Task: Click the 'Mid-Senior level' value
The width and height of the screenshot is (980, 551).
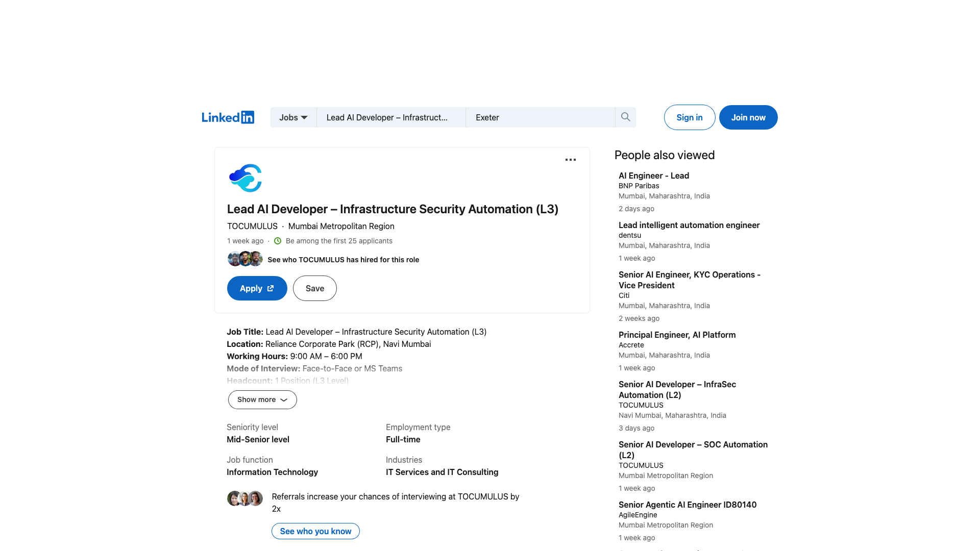Action: (258, 439)
